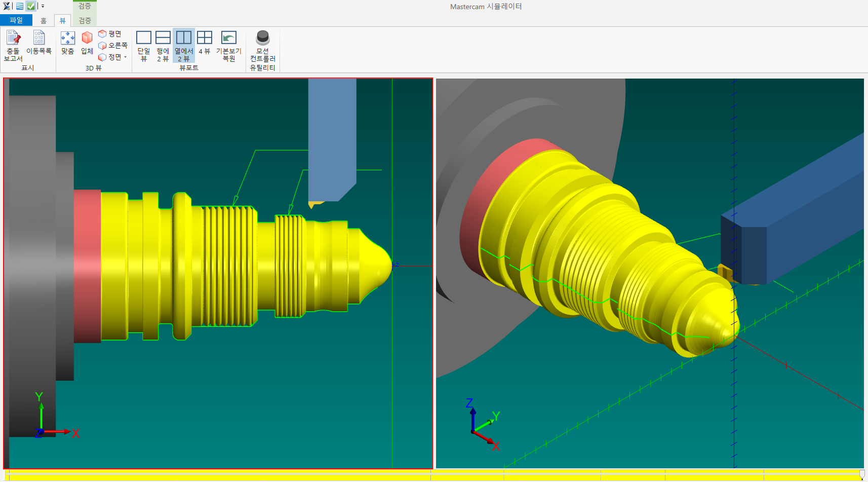Select the top view (평면)

pyautogui.click(x=110, y=33)
